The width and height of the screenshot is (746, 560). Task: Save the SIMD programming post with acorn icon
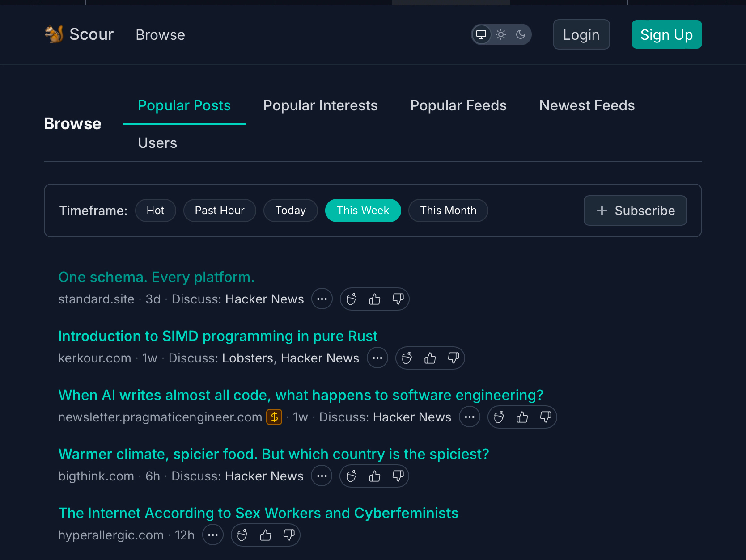coord(407,358)
